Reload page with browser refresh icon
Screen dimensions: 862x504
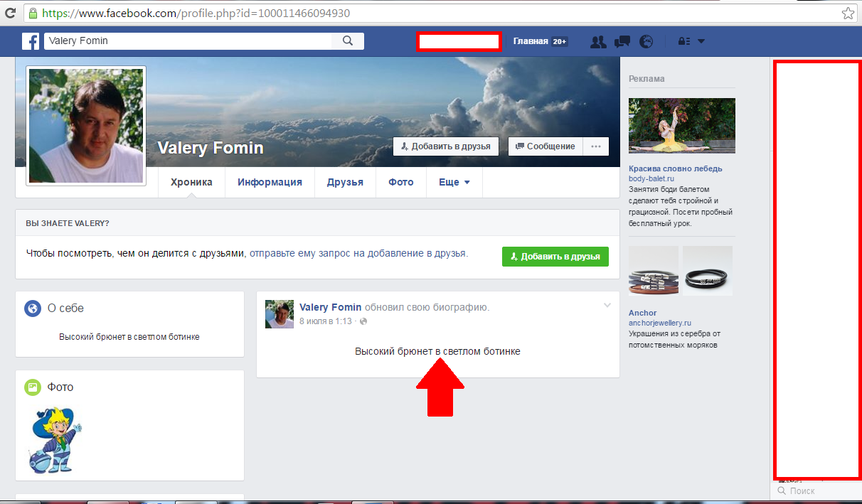pos(11,13)
